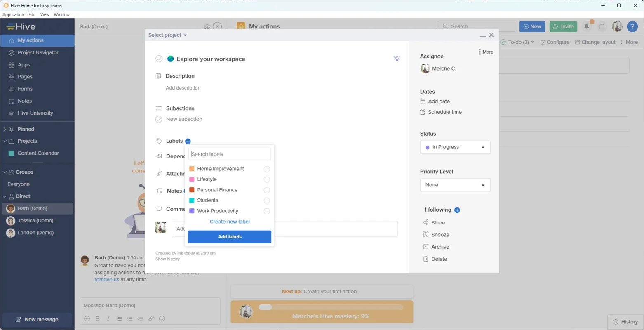Select the Home Improvement label radio
The height and width of the screenshot is (330, 644).
267,169
